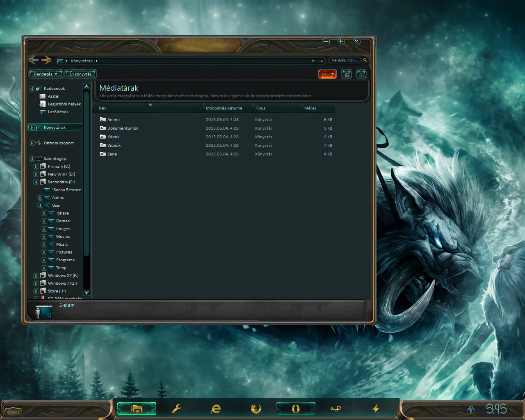Sort by the Típus column header

277,108
